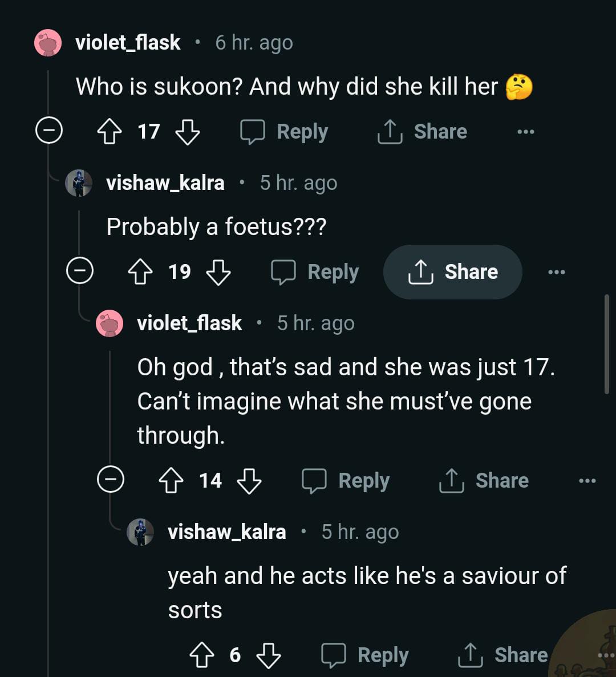Image resolution: width=616 pixels, height=677 pixels.
Task: Upvote violet_flask's 'Who is sukoon' comment
Action: pyautogui.click(x=110, y=132)
